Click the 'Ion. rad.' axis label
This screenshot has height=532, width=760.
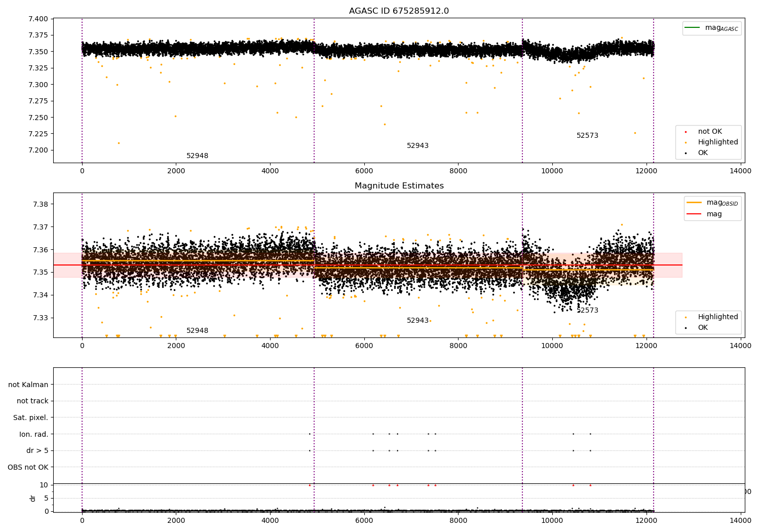tap(34, 434)
